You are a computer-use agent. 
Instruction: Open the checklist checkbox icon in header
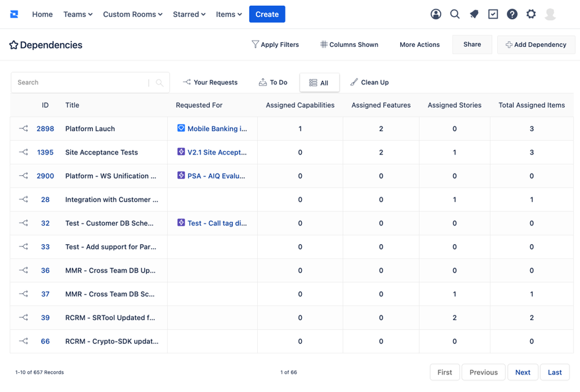pyautogui.click(x=493, y=14)
